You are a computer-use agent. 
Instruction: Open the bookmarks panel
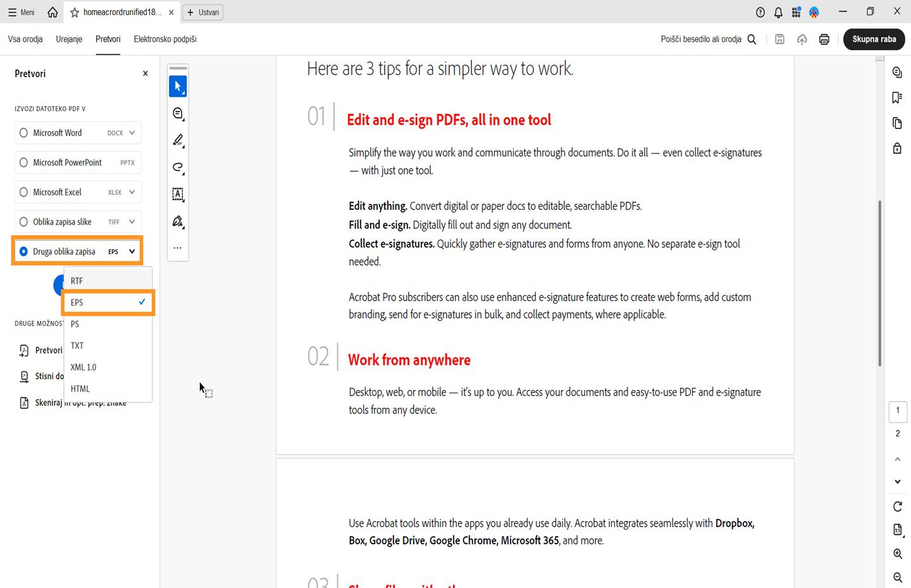click(x=896, y=97)
